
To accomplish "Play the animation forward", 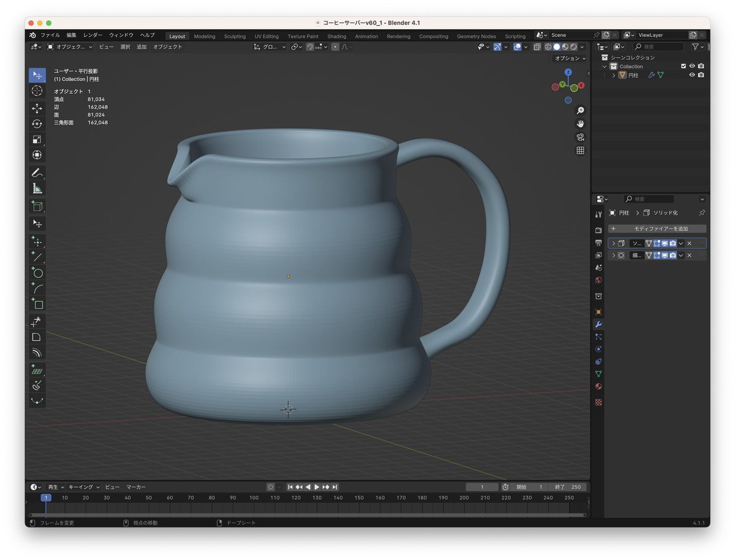I will coord(317,486).
